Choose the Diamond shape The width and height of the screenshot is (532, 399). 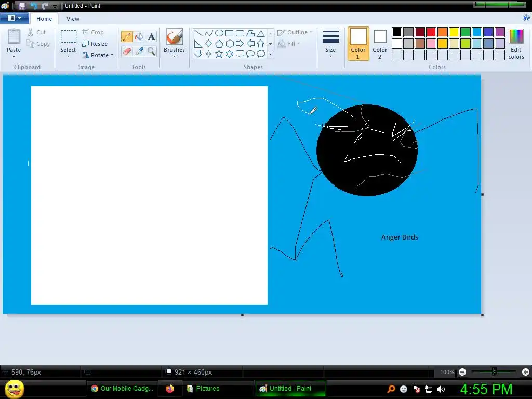click(x=209, y=44)
